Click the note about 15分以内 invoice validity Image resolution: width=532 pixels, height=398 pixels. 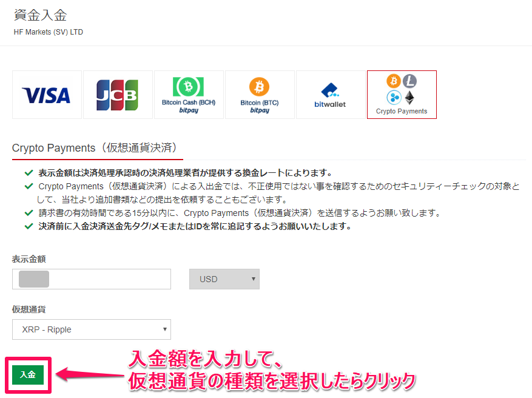pos(240,213)
